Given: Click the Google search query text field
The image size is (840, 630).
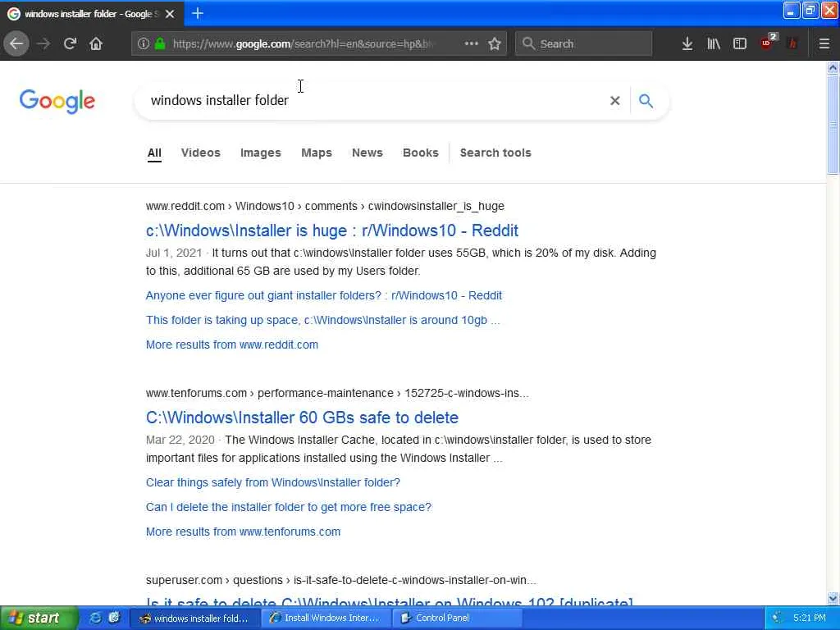Looking at the screenshot, I should coord(375,101).
